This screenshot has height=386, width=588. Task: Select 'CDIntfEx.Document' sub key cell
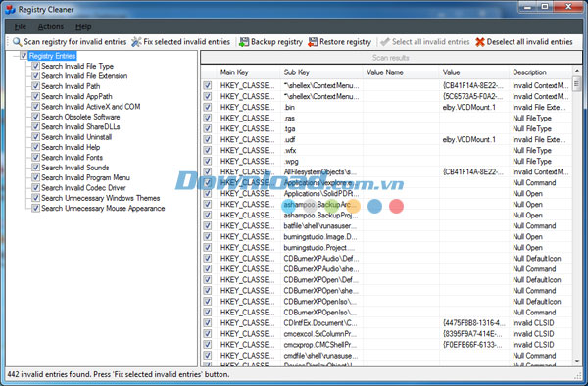(320, 323)
